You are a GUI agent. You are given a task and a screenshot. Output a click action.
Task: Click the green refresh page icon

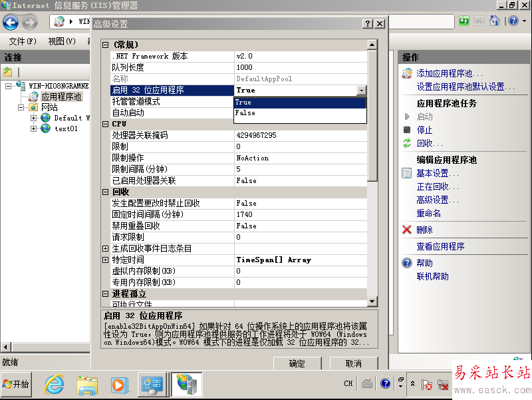(464, 21)
